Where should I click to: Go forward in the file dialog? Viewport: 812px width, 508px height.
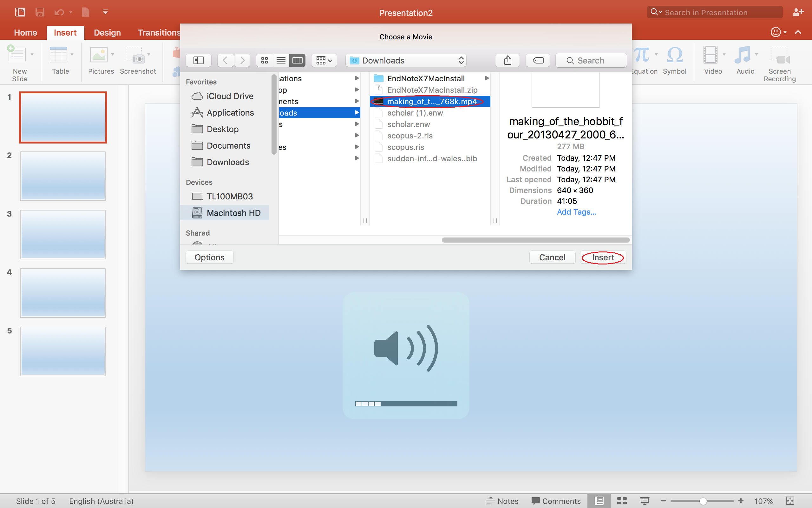[242, 60]
